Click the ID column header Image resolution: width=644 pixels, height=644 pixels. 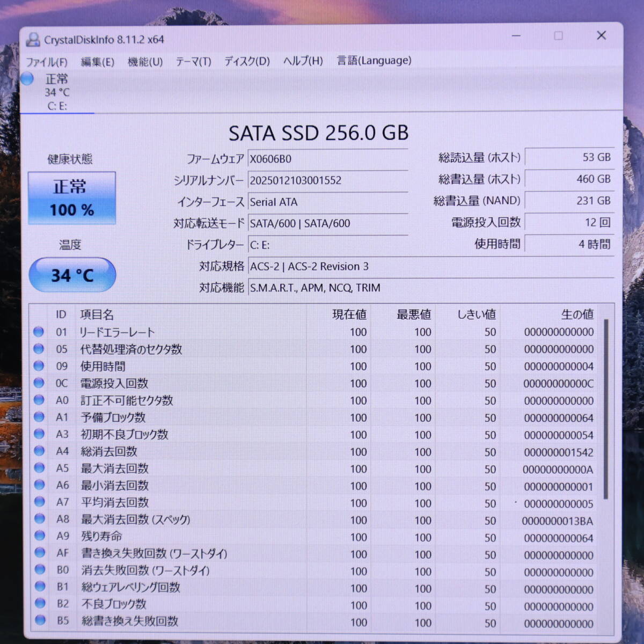click(61, 314)
